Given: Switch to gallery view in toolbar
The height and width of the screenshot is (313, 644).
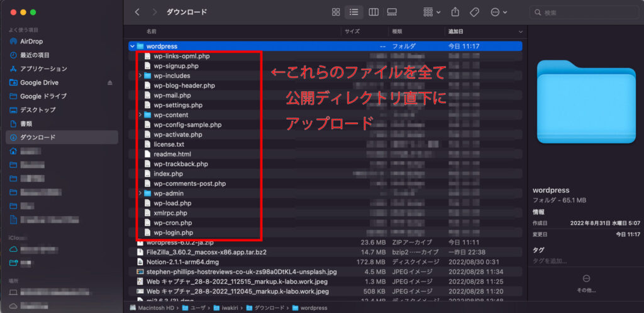Looking at the screenshot, I should click(392, 13).
